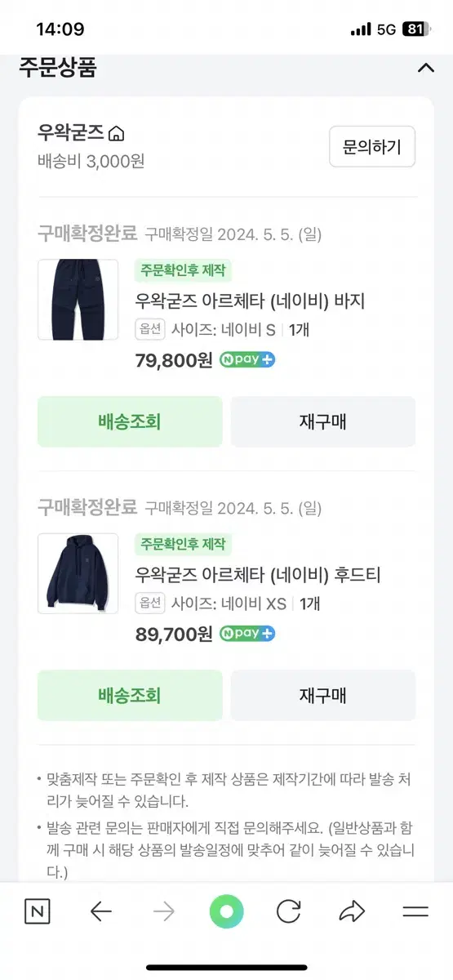Track delivery for the navy pants
This screenshot has height=980, width=453.
click(130, 421)
